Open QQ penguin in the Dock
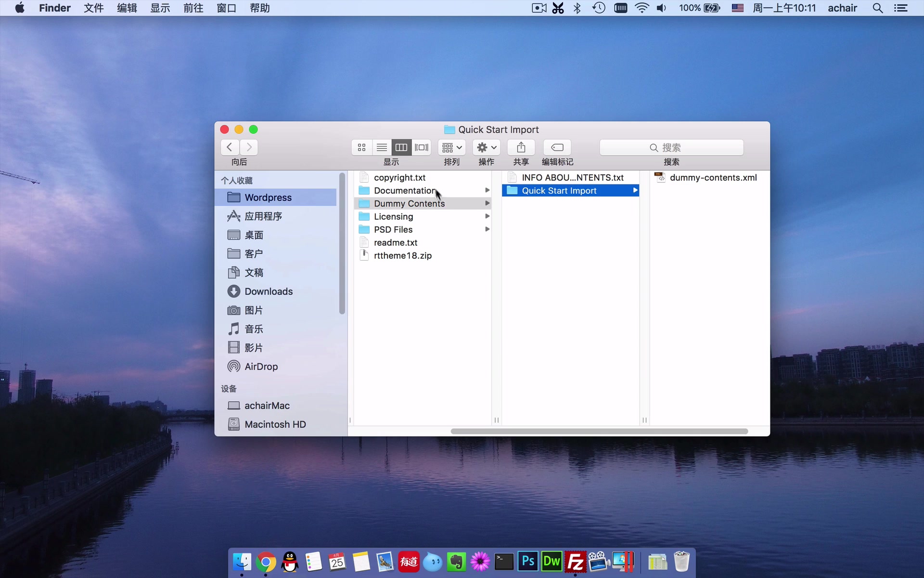The width and height of the screenshot is (924, 578). tap(290, 562)
